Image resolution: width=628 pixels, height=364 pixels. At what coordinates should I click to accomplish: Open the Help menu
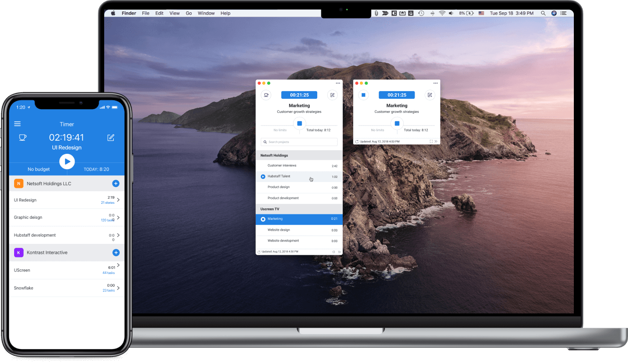tap(225, 13)
